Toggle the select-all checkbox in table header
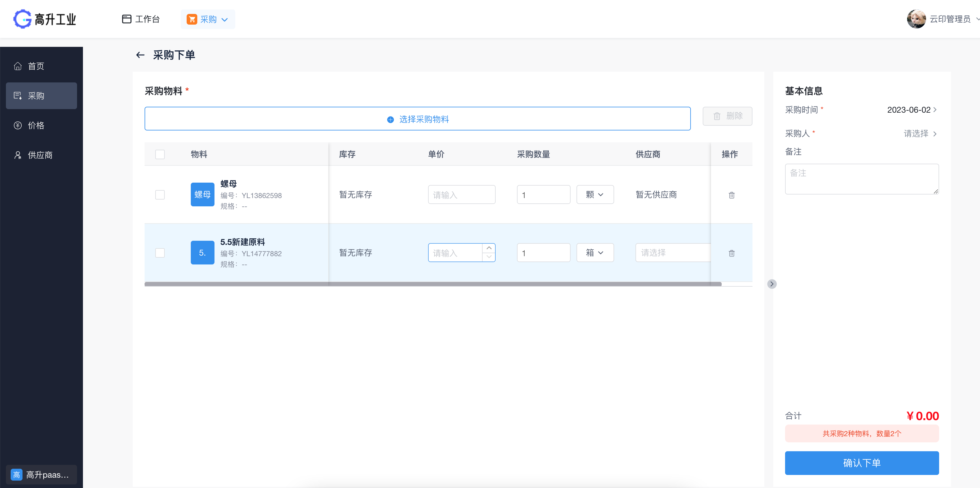 click(x=160, y=154)
